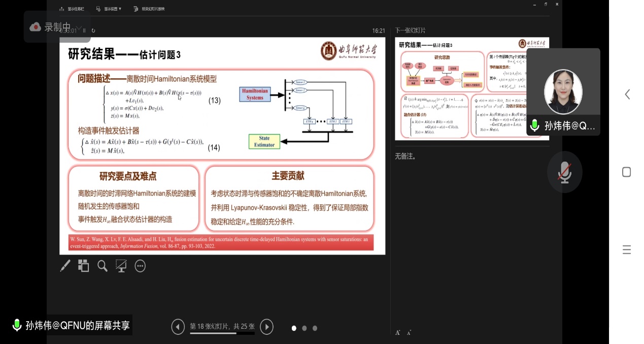Click 显示任务栏 show taskbar button
This screenshot has height=344, width=644.
[72, 9]
